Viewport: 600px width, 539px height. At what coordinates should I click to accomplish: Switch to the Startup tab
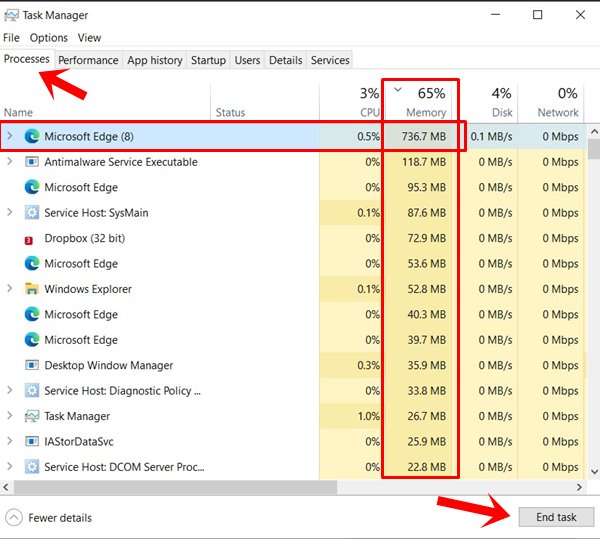209,60
